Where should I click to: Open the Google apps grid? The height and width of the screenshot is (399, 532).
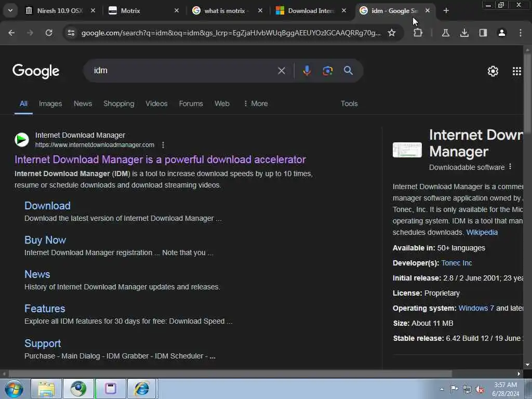(x=517, y=71)
